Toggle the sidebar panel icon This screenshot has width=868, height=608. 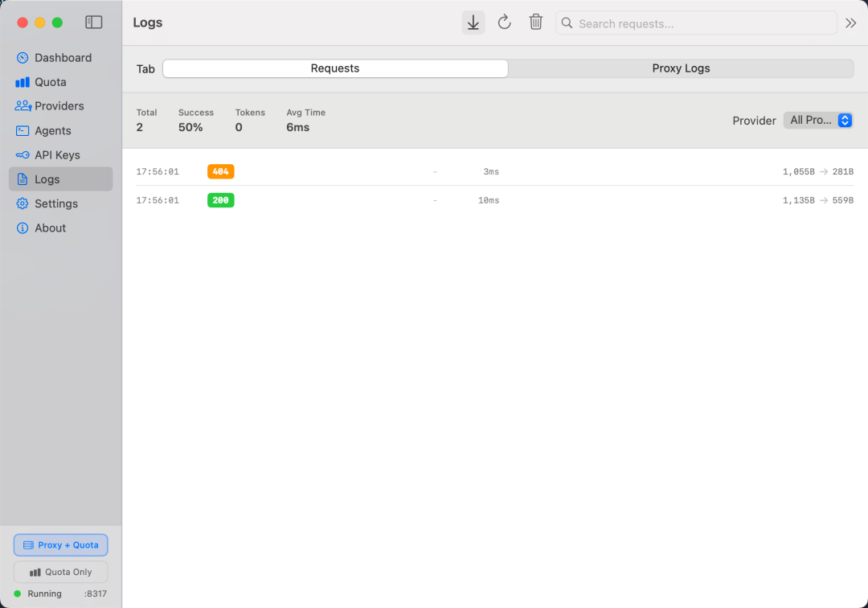[94, 23]
